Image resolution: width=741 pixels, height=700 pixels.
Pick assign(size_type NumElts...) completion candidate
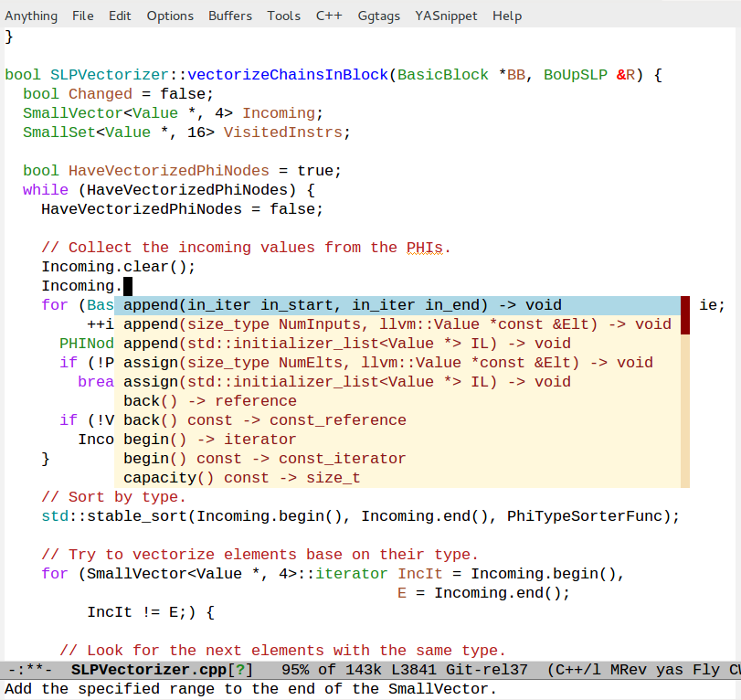397,363
